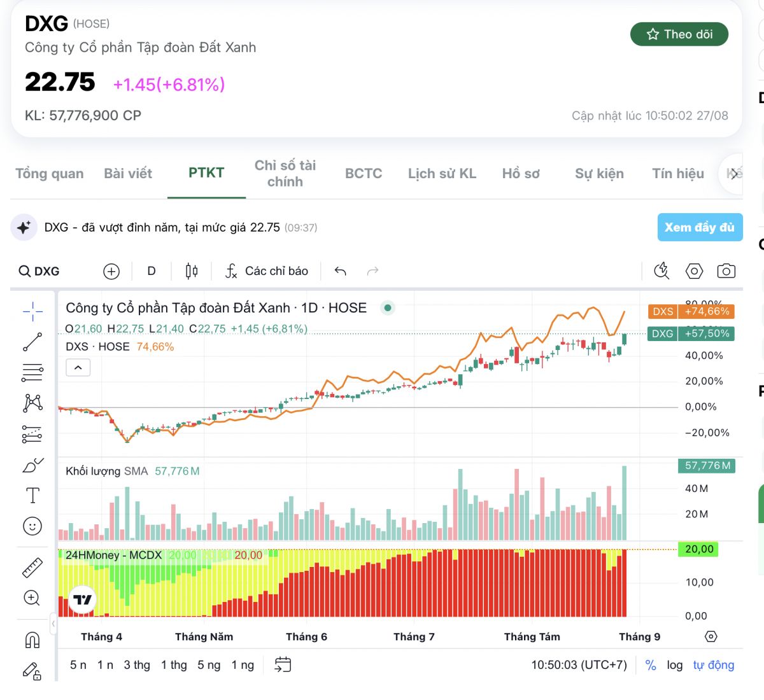
Task: Collapse the drawing toolbar side handle
Action: pyautogui.click(x=53, y=624)
